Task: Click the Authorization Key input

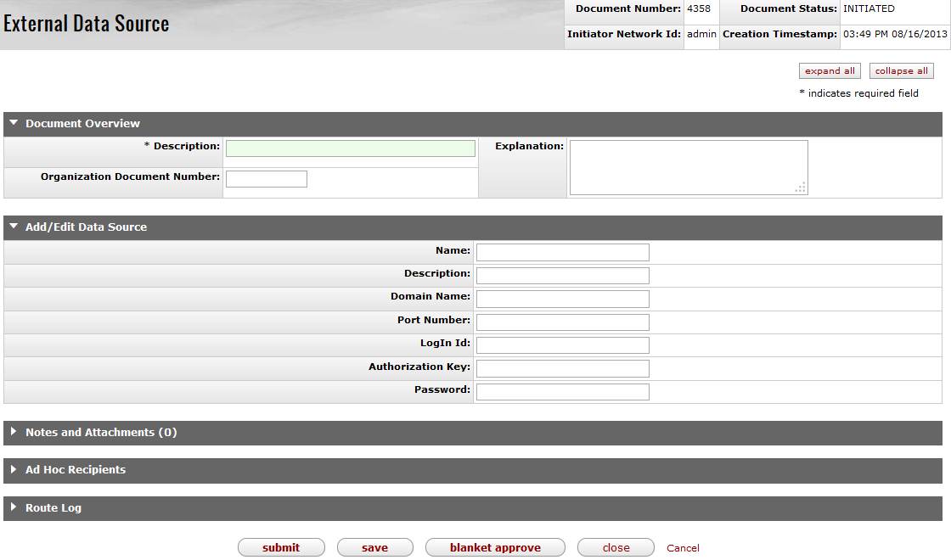Action: pyautogui.click(x=562, y=368)
